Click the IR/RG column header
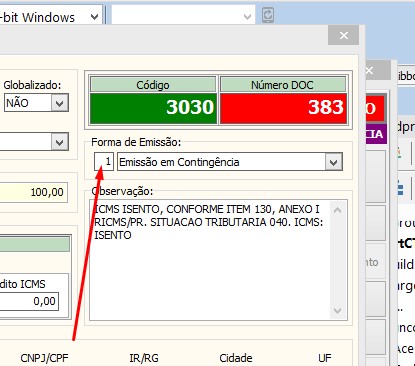This screenshot has width=415, height=366. (144, 358)
